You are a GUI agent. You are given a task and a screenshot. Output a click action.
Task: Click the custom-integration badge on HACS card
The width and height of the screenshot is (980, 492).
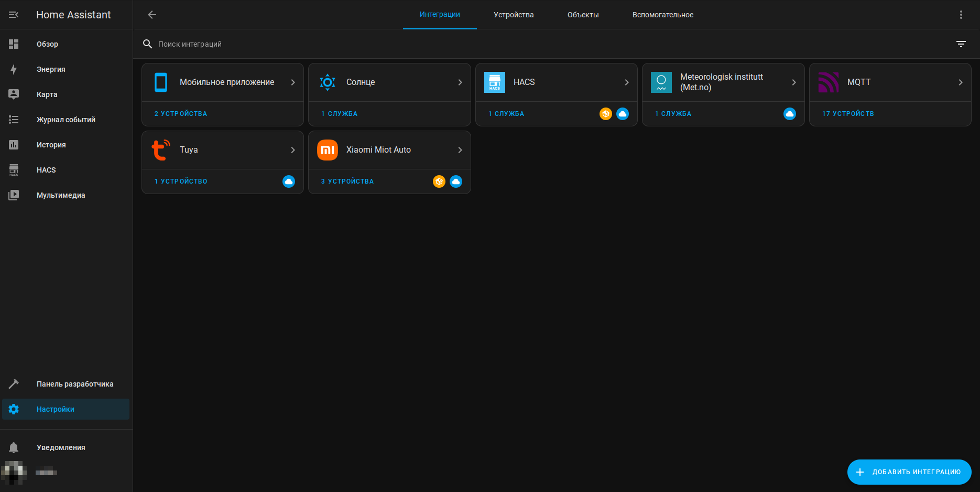pos(605,114)
